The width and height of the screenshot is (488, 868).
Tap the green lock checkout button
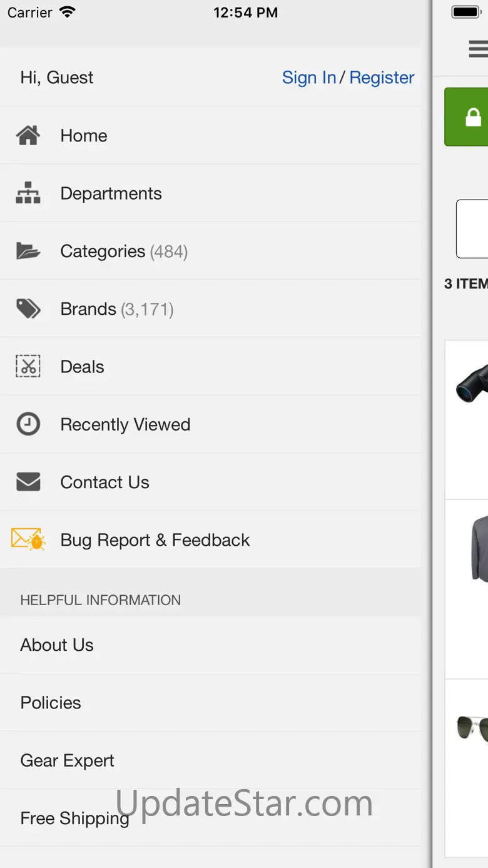click(466, 117)
